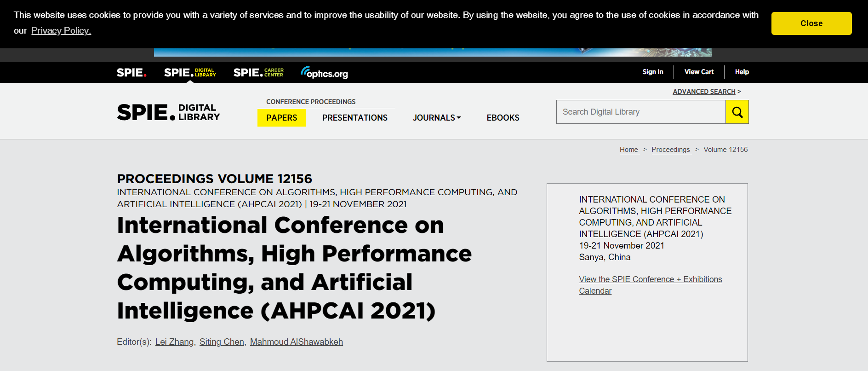The image size is (868, 371).
Task: Open editor Mahmoud AlShawabkeh's page
Action: coord(297,342)
